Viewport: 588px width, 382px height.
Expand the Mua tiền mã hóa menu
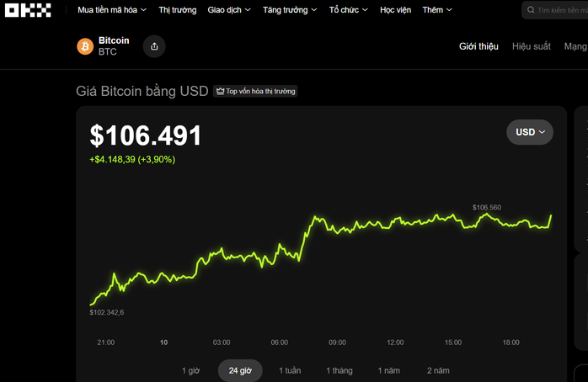click(111, 10)
